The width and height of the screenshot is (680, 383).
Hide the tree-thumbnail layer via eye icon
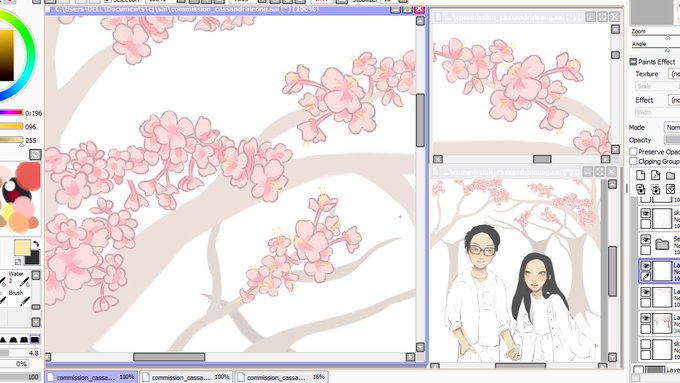646,319
